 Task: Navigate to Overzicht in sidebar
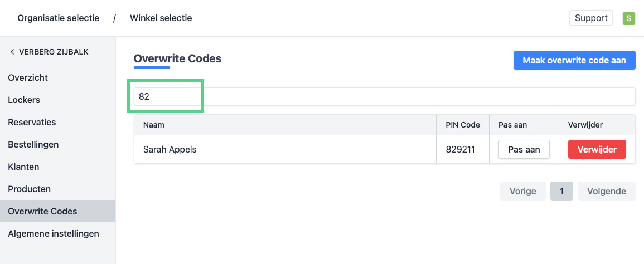coord(28,77)
